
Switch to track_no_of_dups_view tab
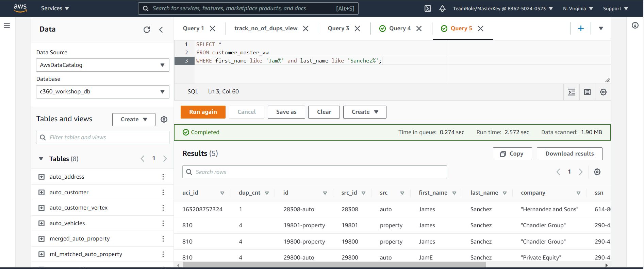266,29
